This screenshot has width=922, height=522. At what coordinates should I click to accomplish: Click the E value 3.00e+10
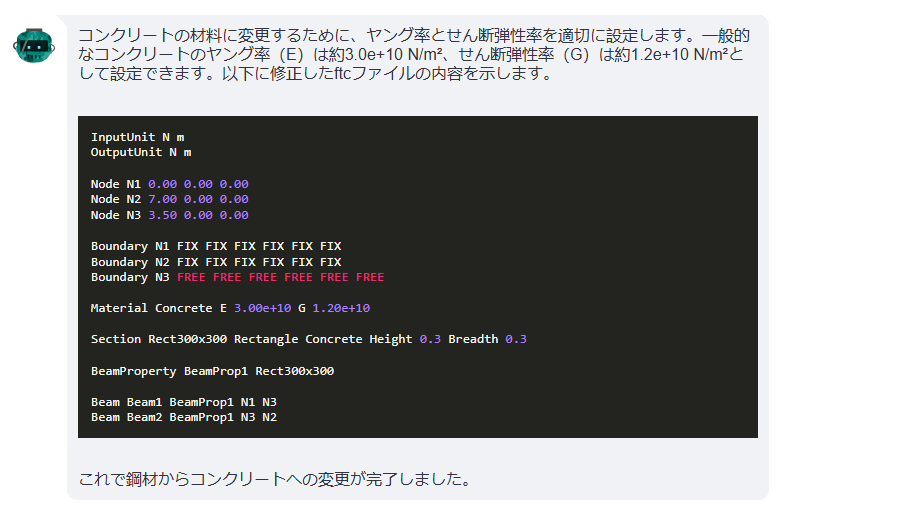pos(262,308)
